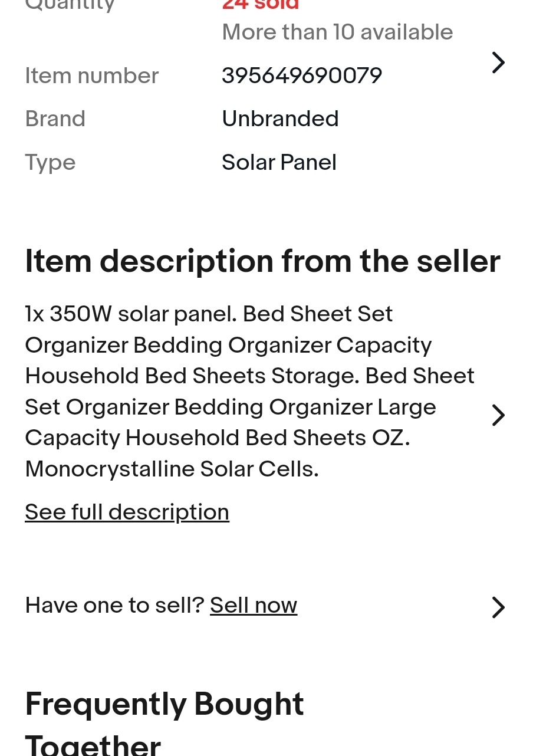Image resolution: width=533 pixels, height=756 pixels.
Task: Tap the Have one to sell? text
Action: 114,605
